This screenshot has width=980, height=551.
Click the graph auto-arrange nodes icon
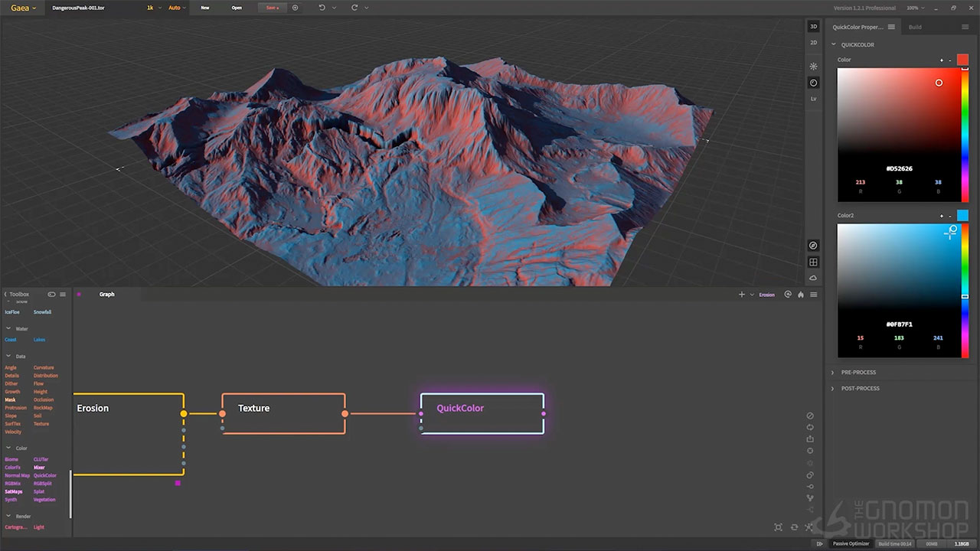(808, 527)
